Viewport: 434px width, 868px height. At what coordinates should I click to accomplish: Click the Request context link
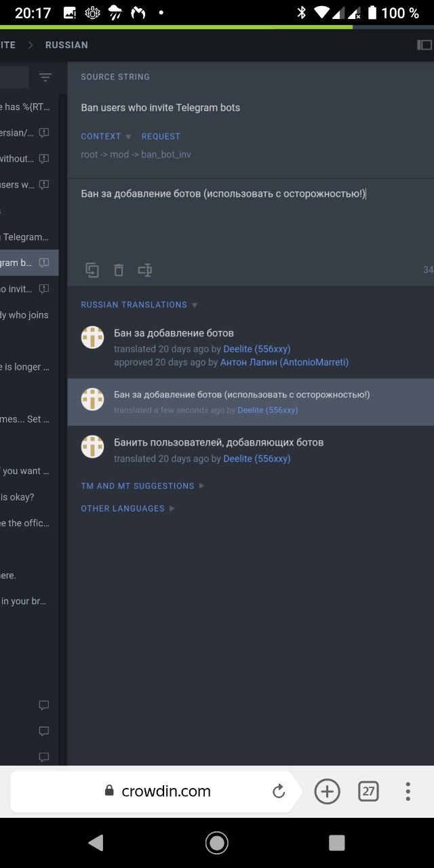tap(161, 136)
